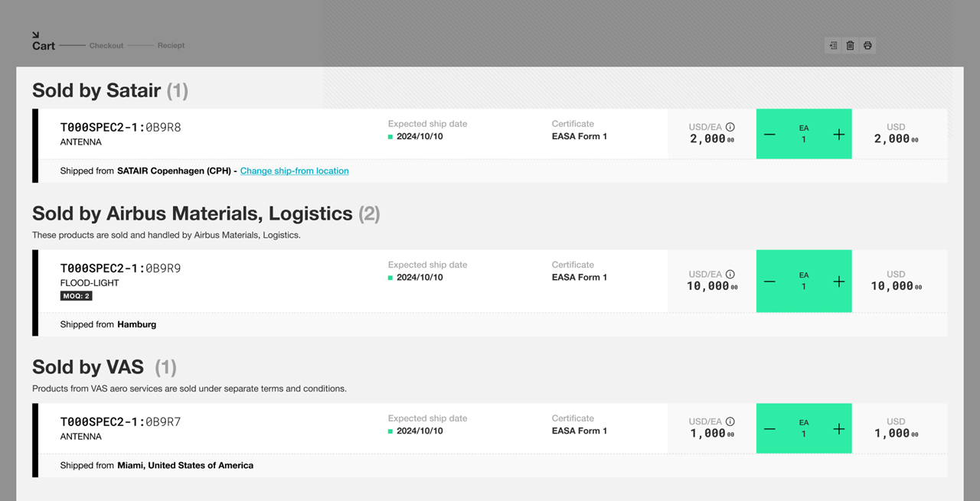This screenshot has height=501, width=980.
Task: Click the ship date 2024/10/10 for 0B9R7
Action: click(x=420, y=431)
